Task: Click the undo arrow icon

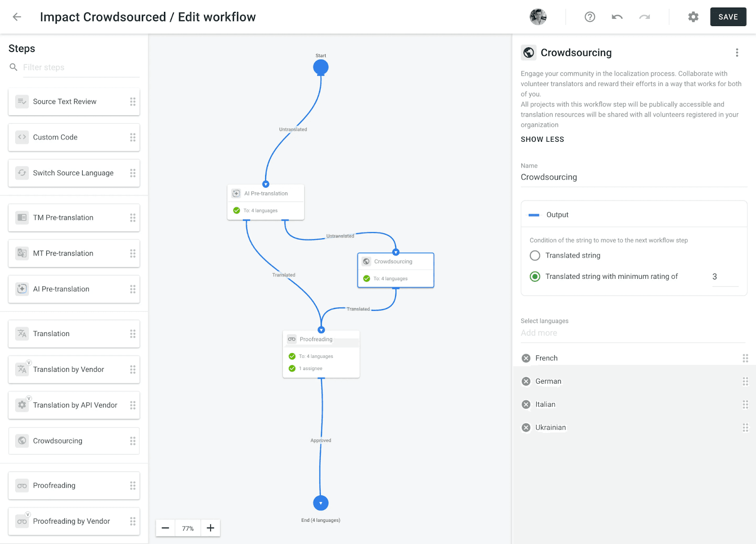Action: point(617,17)
